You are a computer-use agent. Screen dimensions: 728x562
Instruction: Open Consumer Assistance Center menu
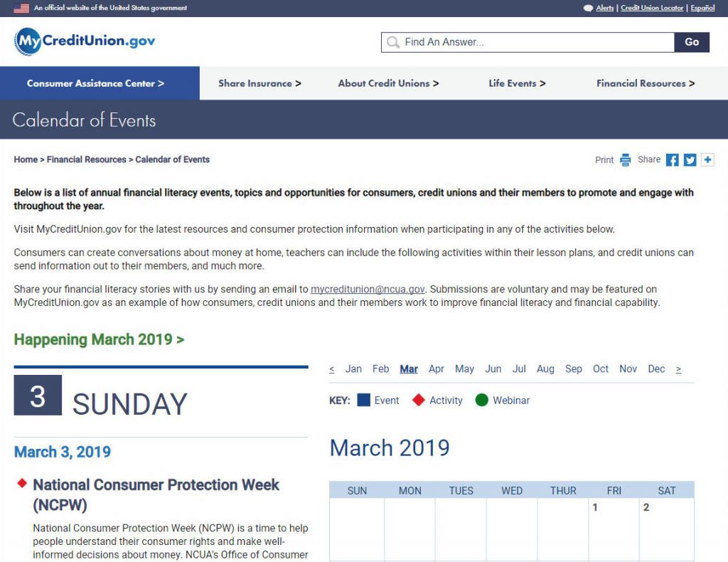(x=95, y=83)
